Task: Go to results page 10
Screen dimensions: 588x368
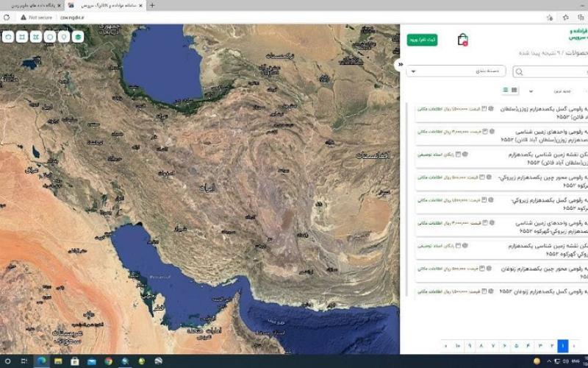Action: (x=458, y=346)
